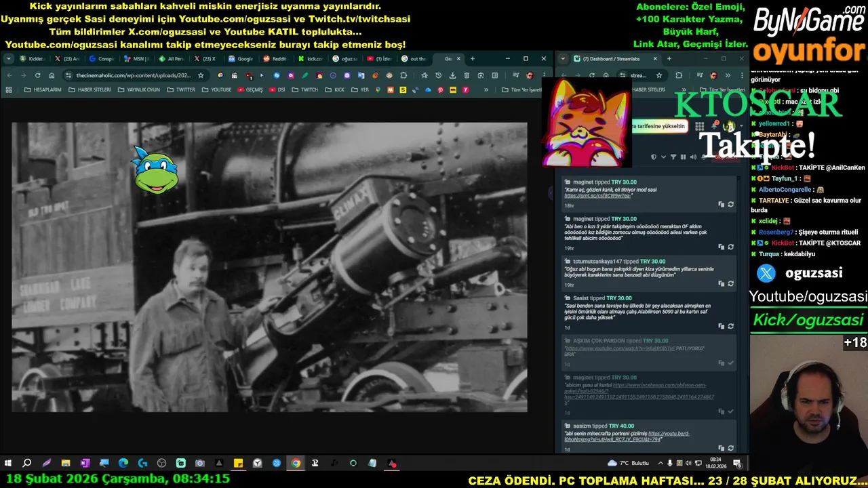
Task: Expand the YER bookmarks folder
Action: (x=360, y=89)
